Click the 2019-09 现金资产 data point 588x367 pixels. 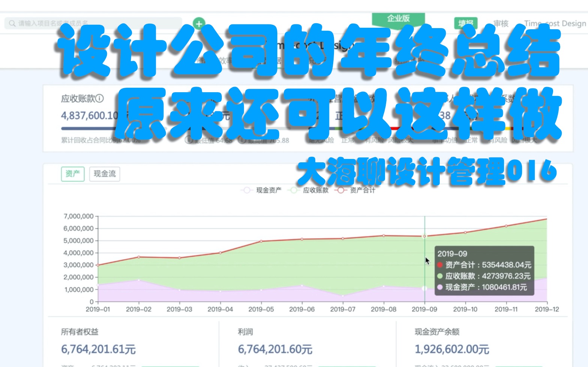pos(425,288)
